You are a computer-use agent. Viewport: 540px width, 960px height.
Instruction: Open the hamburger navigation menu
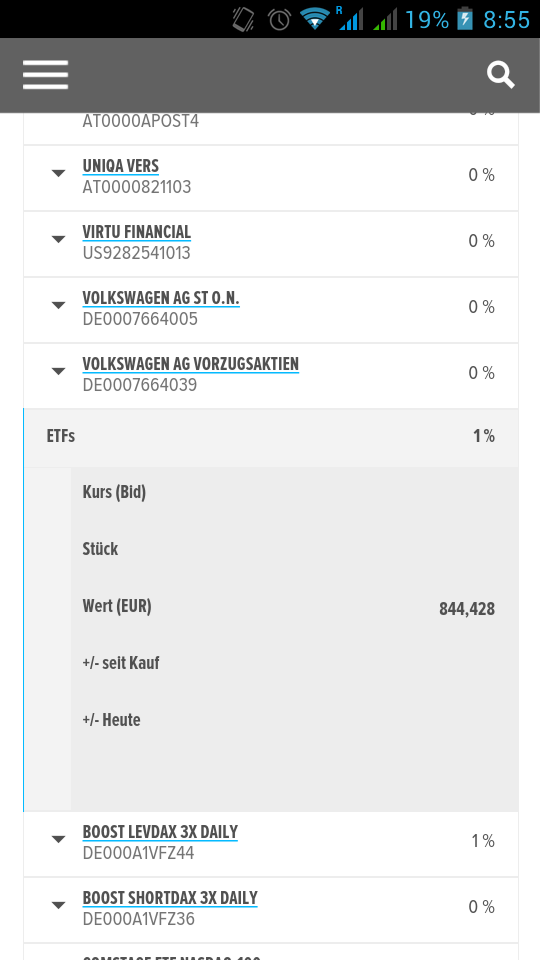click(x=45, y=75)
